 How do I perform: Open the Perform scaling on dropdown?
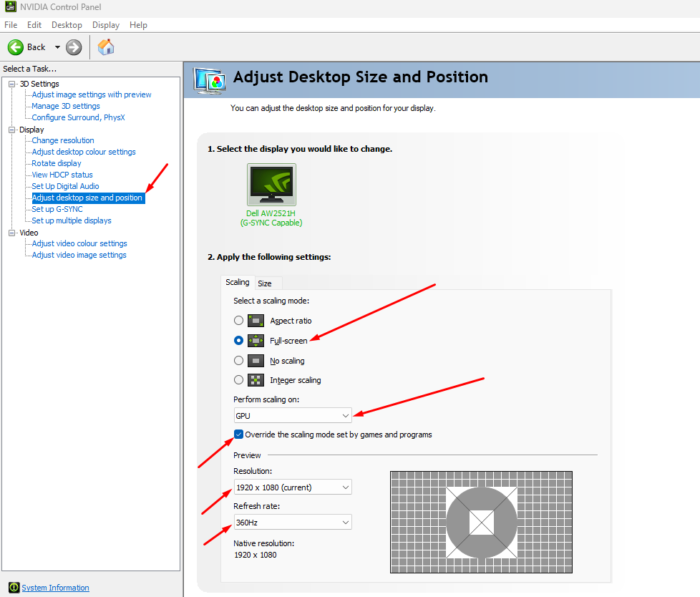(x=293, y=416)
